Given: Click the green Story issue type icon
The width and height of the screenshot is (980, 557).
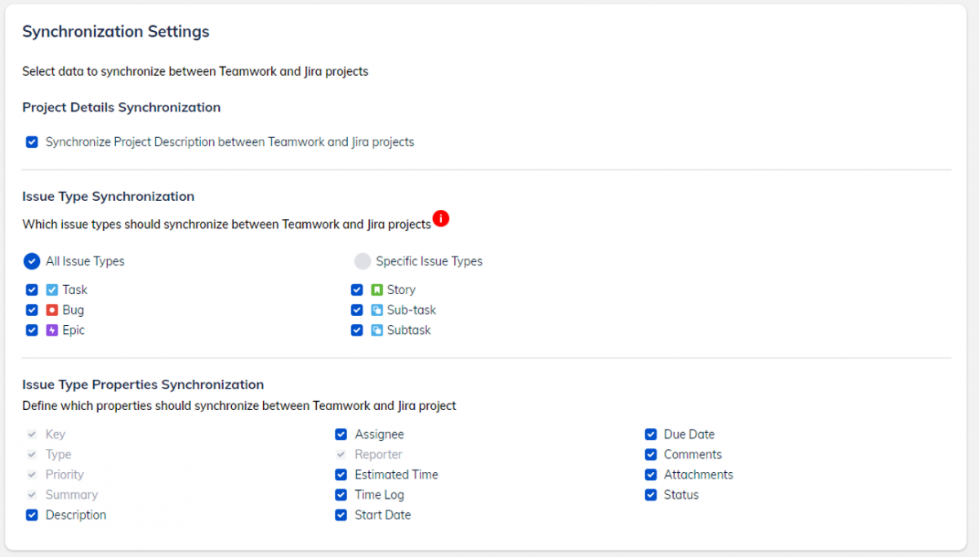Looking at the screenshot, I should (376, 289).
